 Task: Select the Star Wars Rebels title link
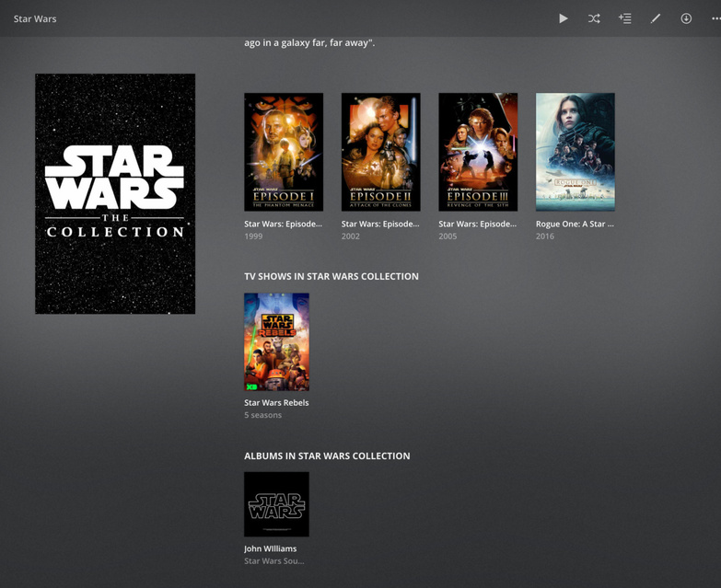tap(276, 402)
